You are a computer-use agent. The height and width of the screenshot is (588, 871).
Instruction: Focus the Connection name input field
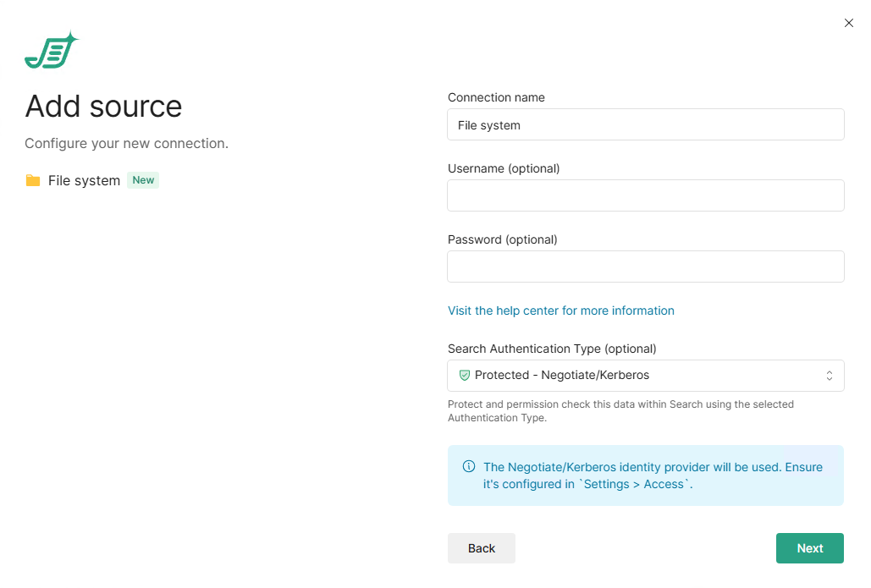pos(645,124)
